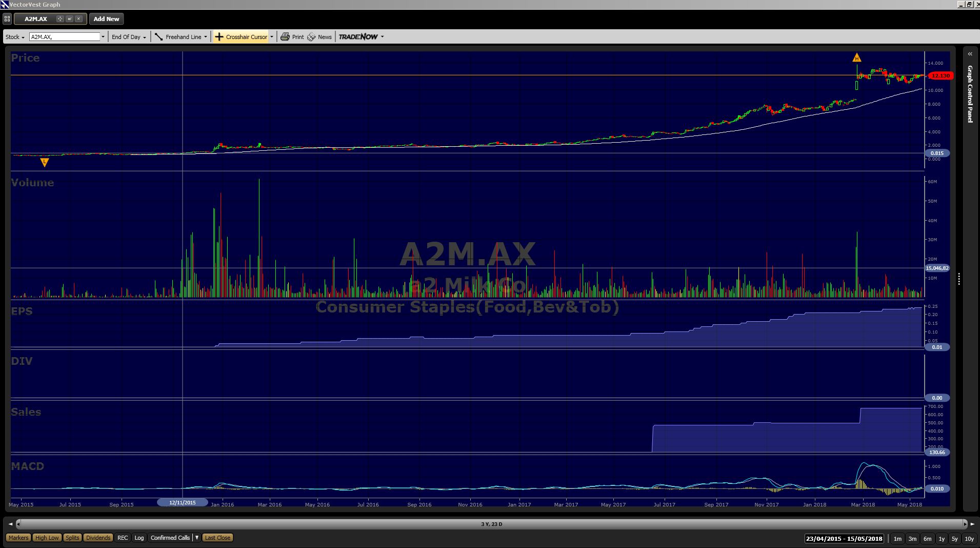Click the TradeNow logo button
The height and width of the screenshot is (548, 980).
358,37
